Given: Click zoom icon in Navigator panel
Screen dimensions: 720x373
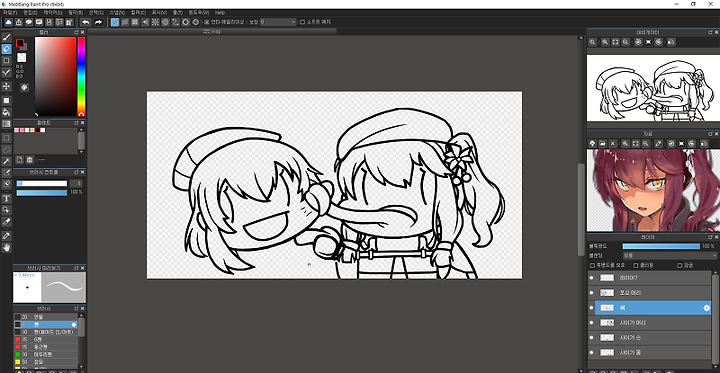Looking at the screenshot, I should [x=593, y=42].
